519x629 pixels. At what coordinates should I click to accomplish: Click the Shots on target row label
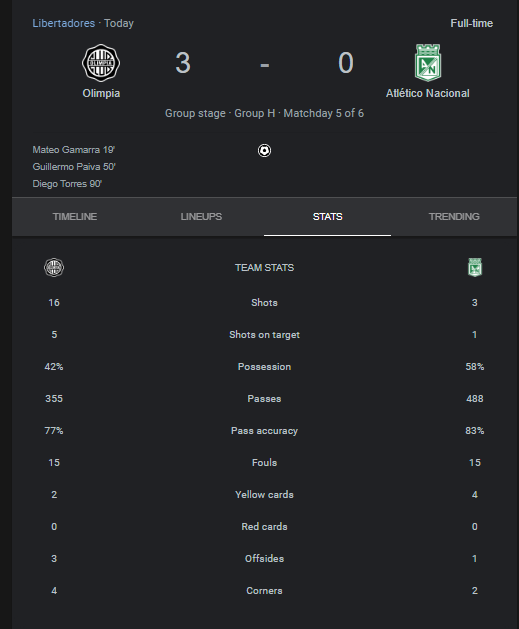click(264, 335)
